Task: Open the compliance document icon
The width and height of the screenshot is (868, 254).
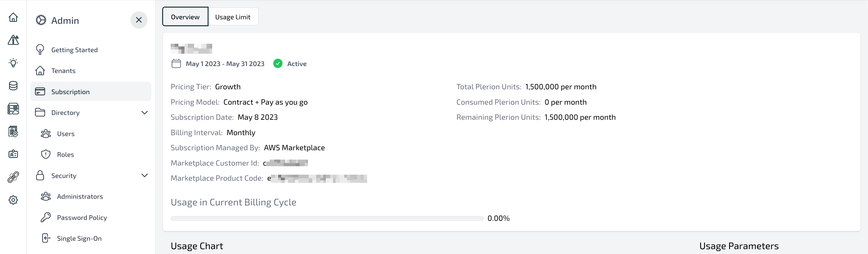Action: click(13, 132)
